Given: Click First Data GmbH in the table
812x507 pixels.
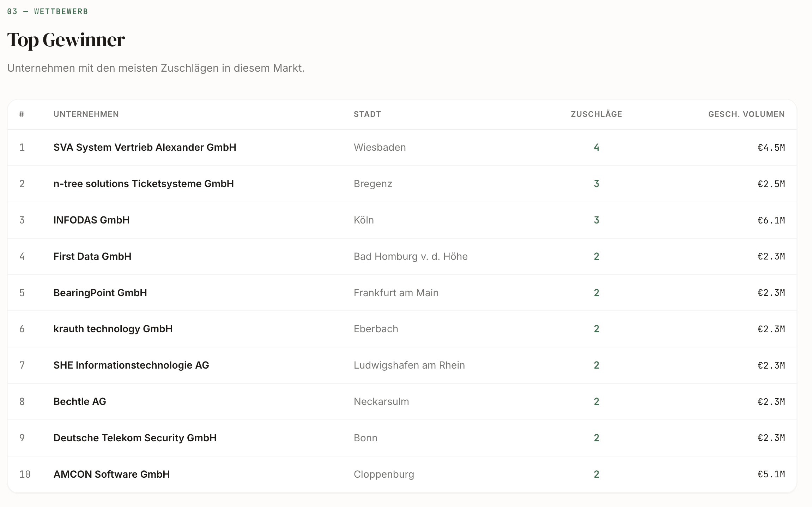Looking at the screenshot, I should click(x=92, y=256).
